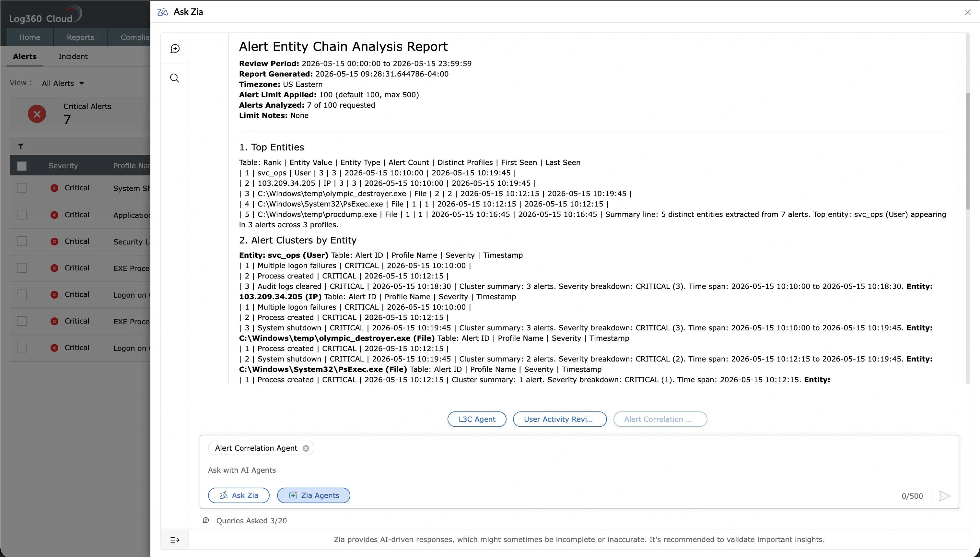Click the Severity column header

(x=63, y=166)
